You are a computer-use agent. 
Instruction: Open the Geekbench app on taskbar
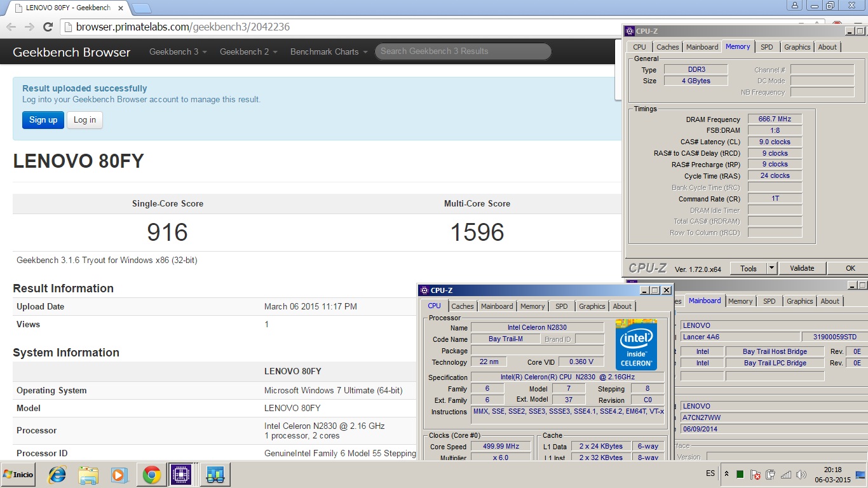[215, 475]
